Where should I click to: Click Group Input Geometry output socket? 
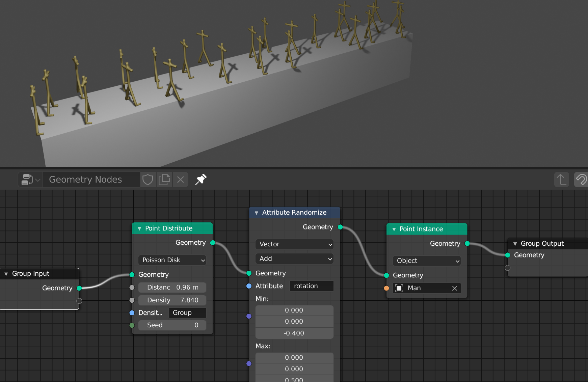[x=79, y=288]
